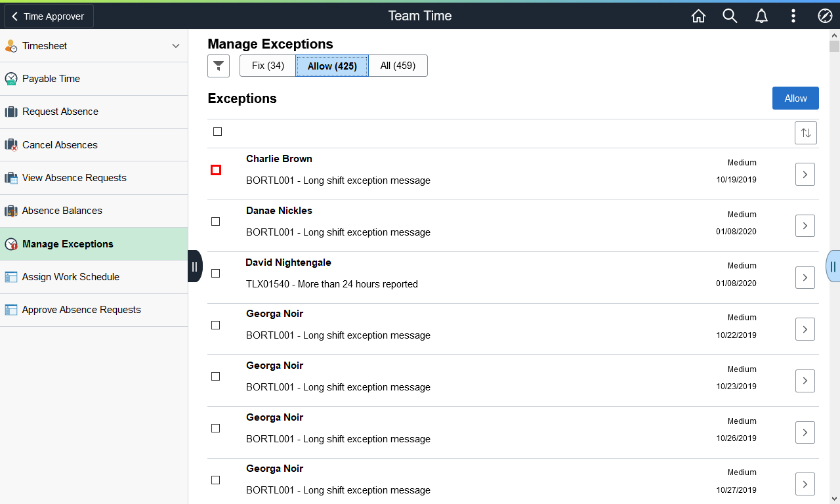840x504 pixels.
Task: Check Georga Noir 10/23/2019 checkbox
Action: pyautogui.click(x=216, y=377)
